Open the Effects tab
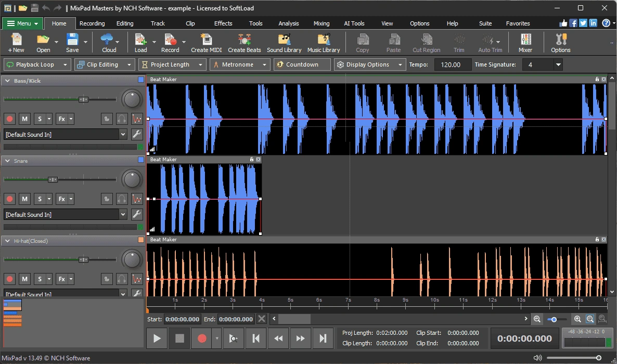This screenshot has height=364, width=617. click(x=223, y=23)
